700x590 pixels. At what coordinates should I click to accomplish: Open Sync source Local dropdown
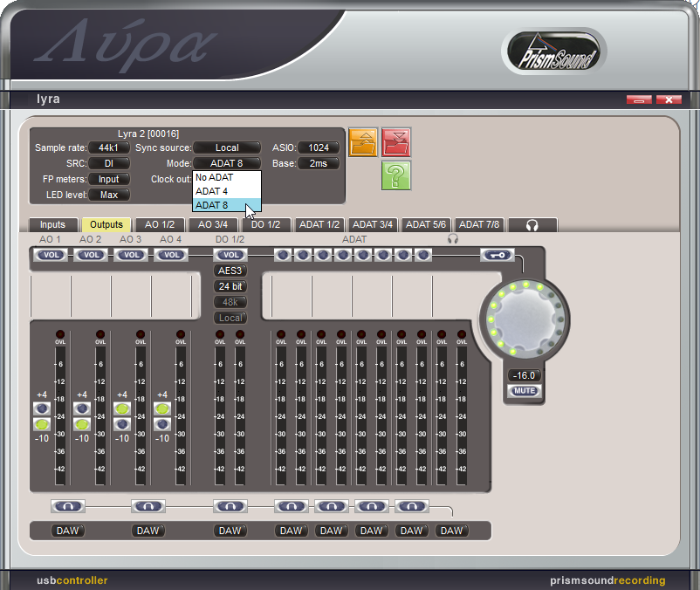coord(227,147)
